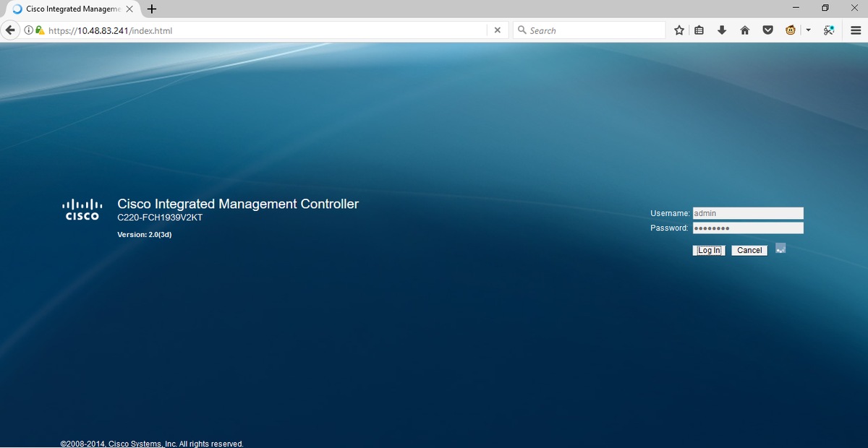Click the Cisco Integrated Management Controller heading
Image resolution: width=868 pixels, height=448 pixels.
click(x=238, y=204)
